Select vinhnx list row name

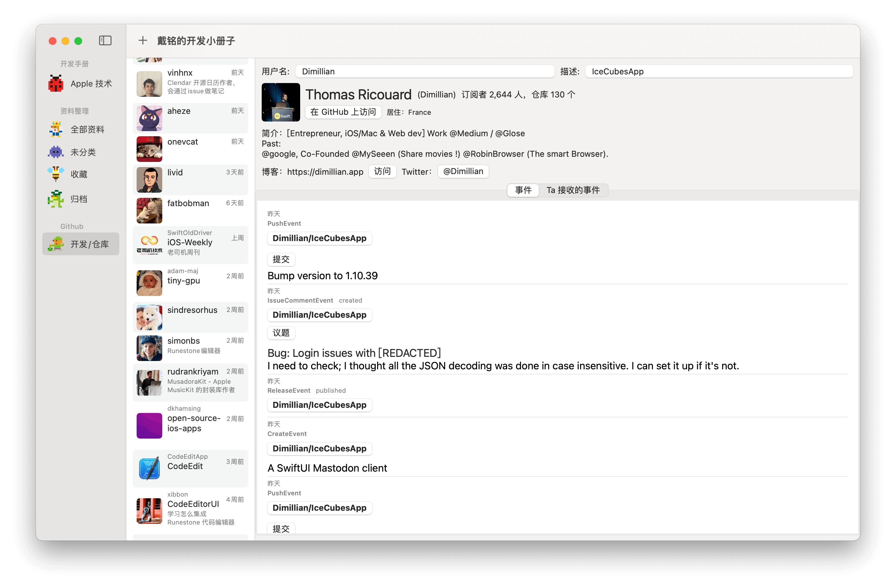point(180,73)
